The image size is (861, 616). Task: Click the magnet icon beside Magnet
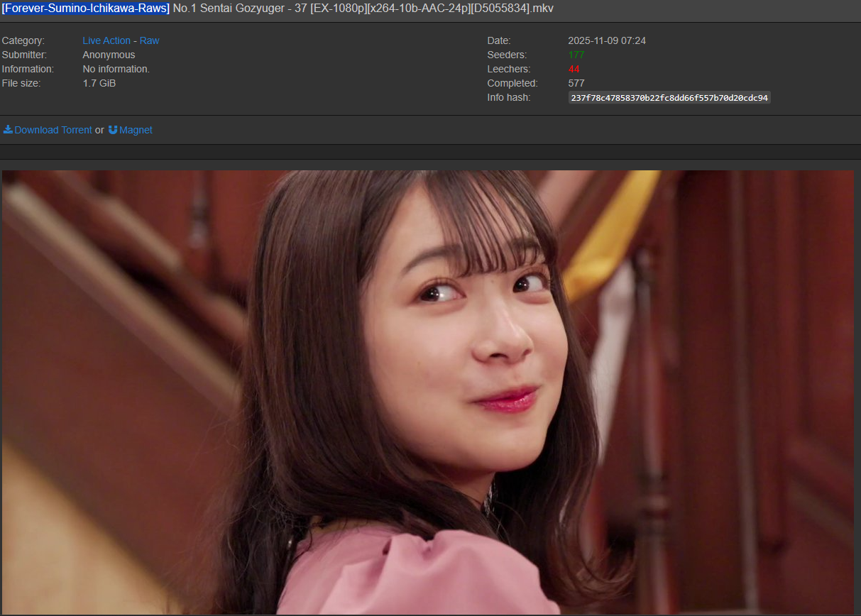113,130
